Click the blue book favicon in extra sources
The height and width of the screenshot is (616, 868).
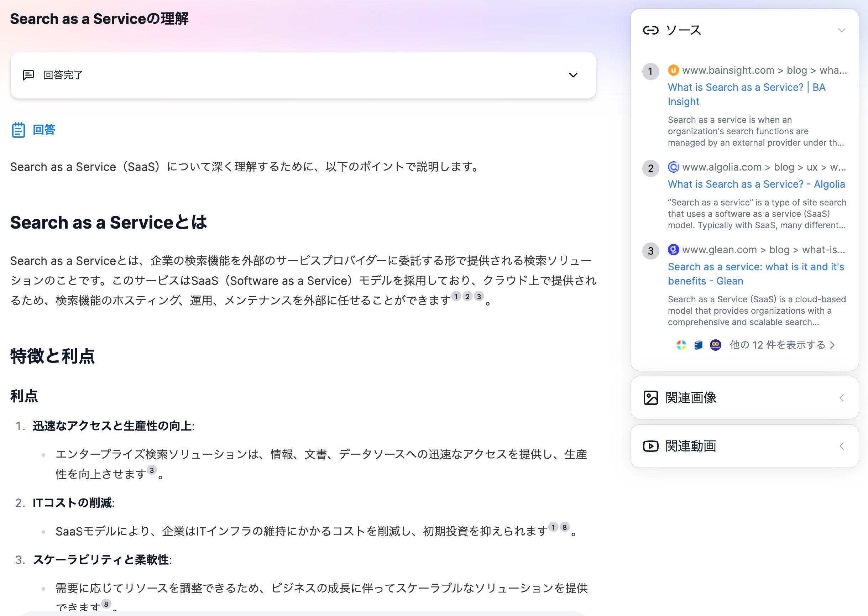tap(698, 345)
